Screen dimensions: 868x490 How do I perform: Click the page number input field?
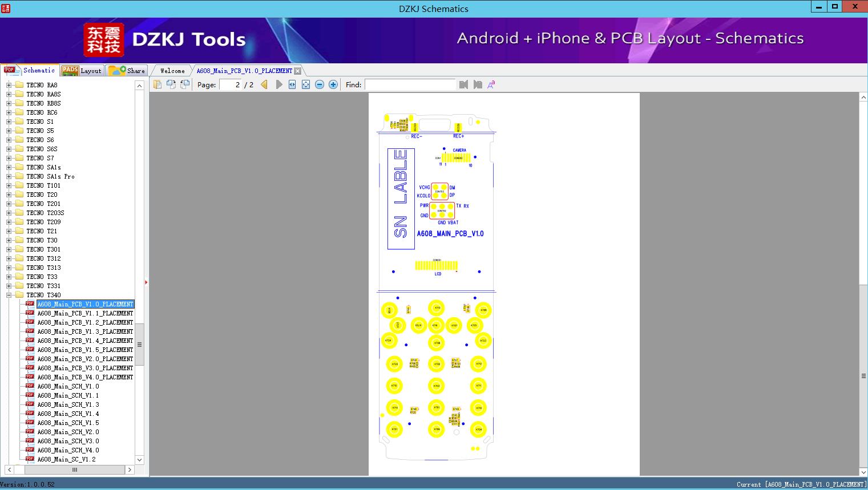click(x=231, y=84)
